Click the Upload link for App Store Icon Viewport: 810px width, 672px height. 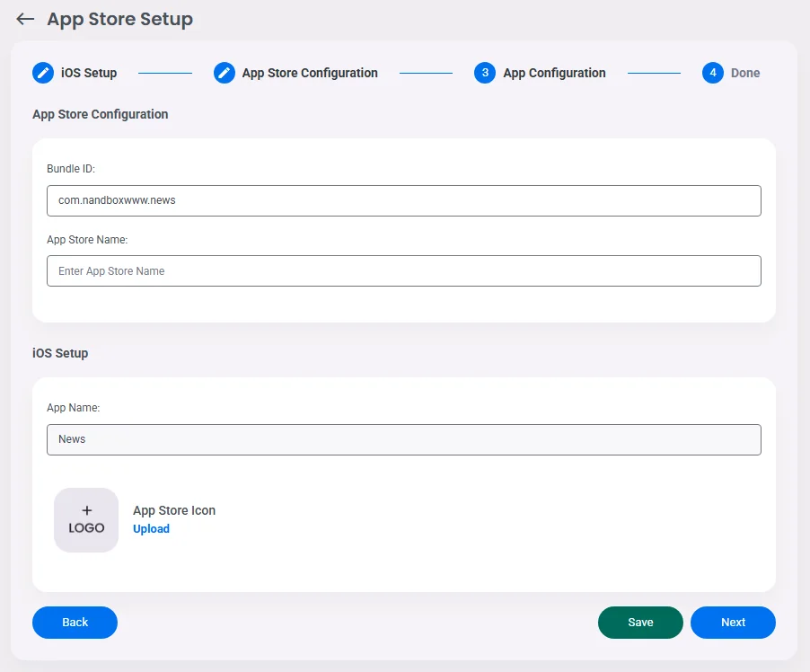151,529
